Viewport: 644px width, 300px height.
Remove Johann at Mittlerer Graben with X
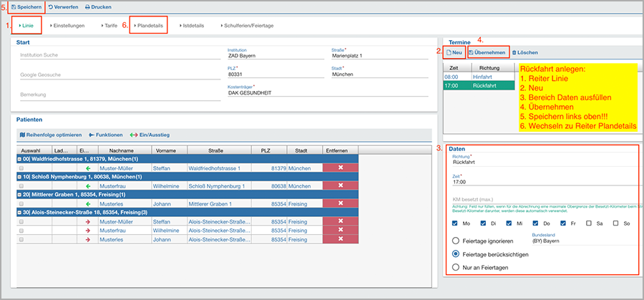[x=341, y=203]
